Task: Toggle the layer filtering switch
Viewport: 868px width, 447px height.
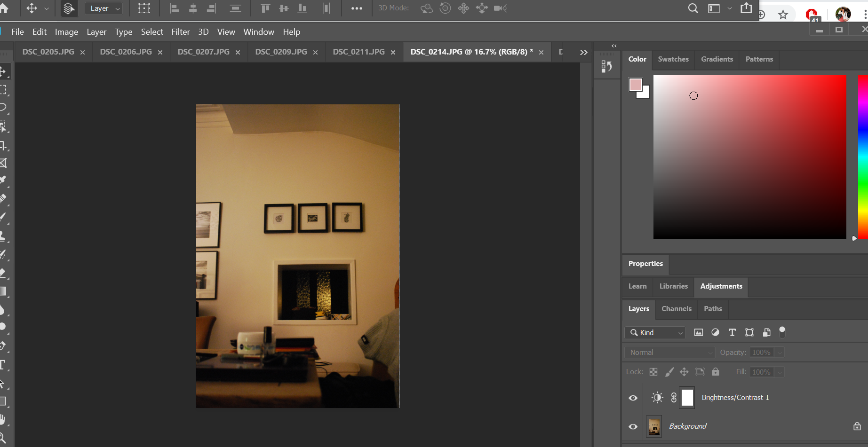Action: pyautogui.click(x=782, y=332)
